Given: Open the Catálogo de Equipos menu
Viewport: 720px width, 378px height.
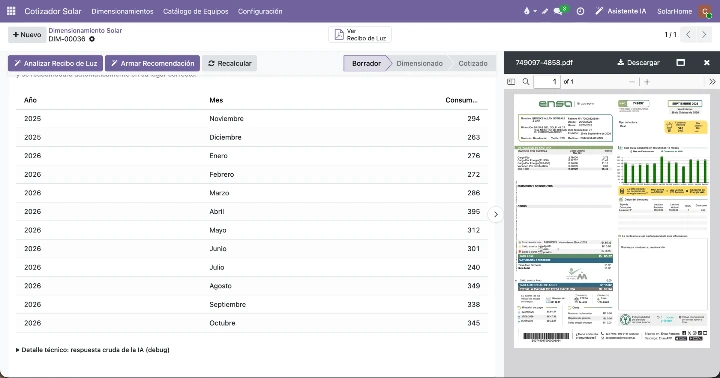Looking at the screenshot, I should pyautogui.click(x=196, y=11).
